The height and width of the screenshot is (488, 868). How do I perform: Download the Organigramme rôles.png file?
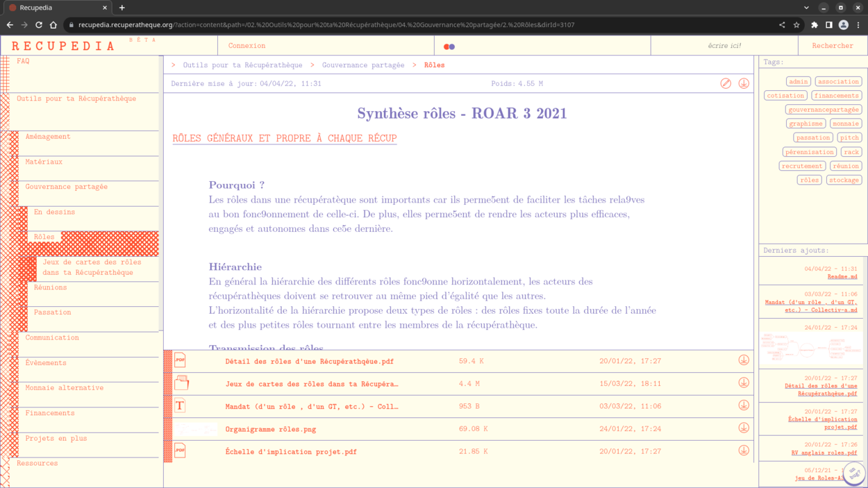point(744,428)
